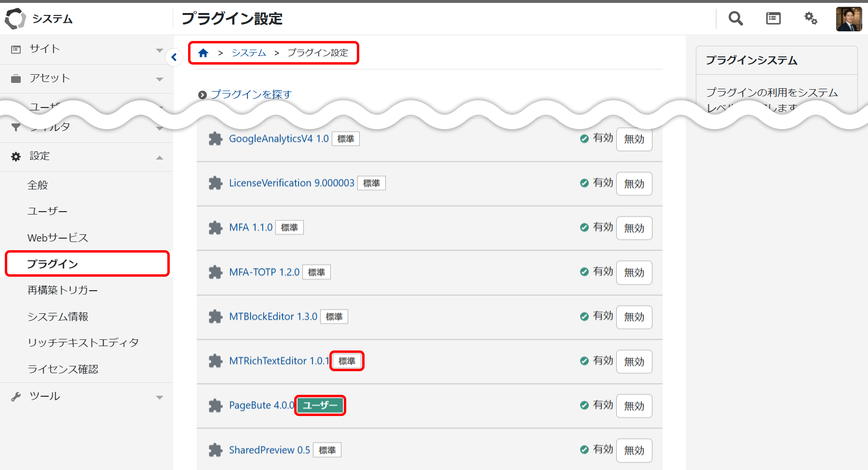Image resolution: width=868 pixels, height=470 pixels.
Task: Click the プラグインを探す link
Action: click(251, 94)
